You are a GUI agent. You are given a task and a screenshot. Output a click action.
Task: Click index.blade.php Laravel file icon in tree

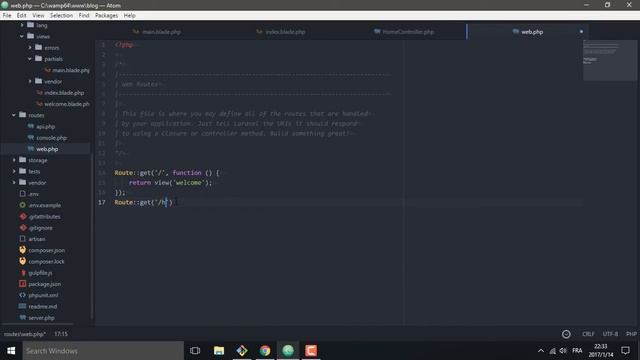click(40, 93)
